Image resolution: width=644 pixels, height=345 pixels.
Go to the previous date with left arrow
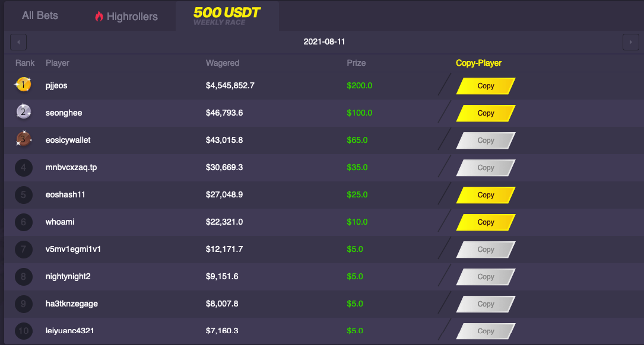pyautogui.click(x=18, y=42)
